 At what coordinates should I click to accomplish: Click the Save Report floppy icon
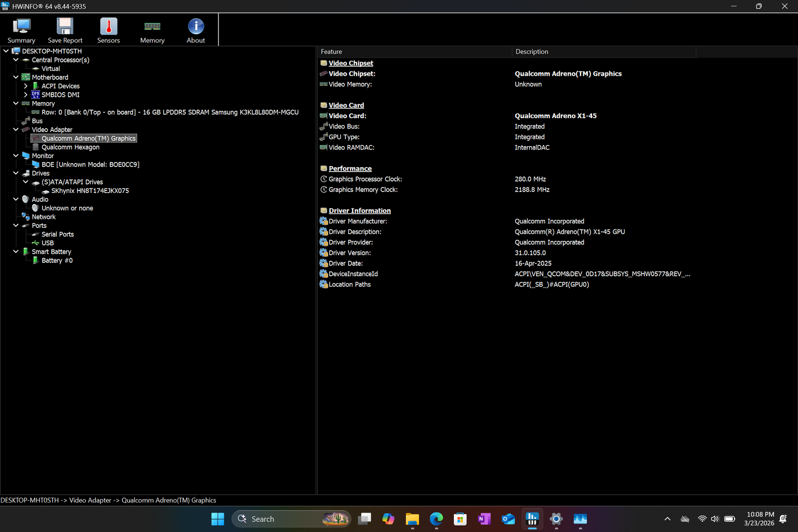(65, 31)
